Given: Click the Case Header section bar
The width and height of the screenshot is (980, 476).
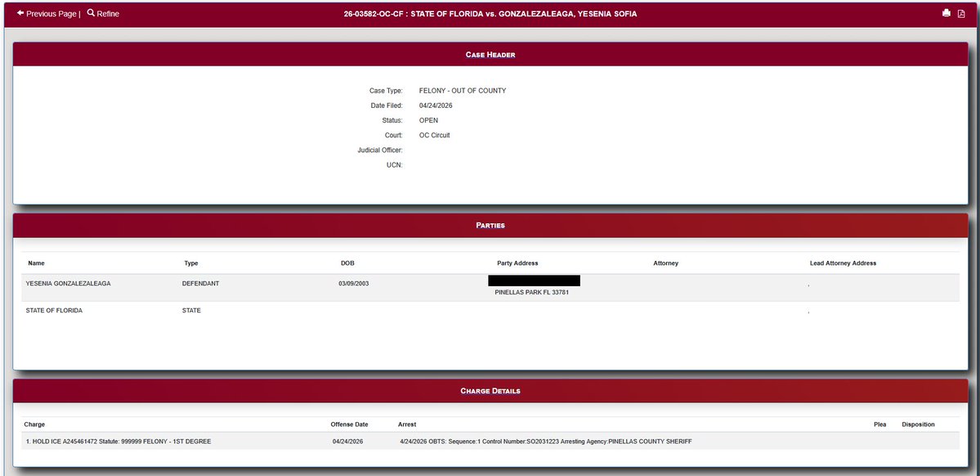Looking at the screenshot, I should click(490, 55).
